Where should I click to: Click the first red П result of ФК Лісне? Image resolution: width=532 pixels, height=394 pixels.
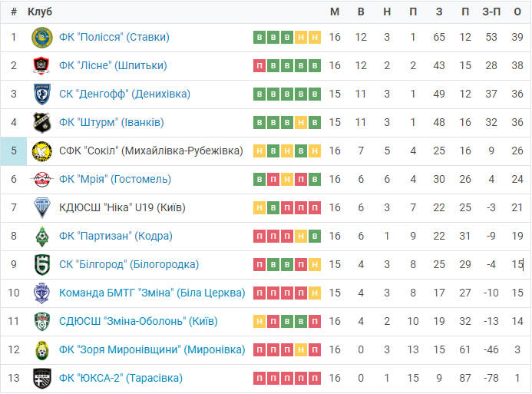click(x=259, y=66)
